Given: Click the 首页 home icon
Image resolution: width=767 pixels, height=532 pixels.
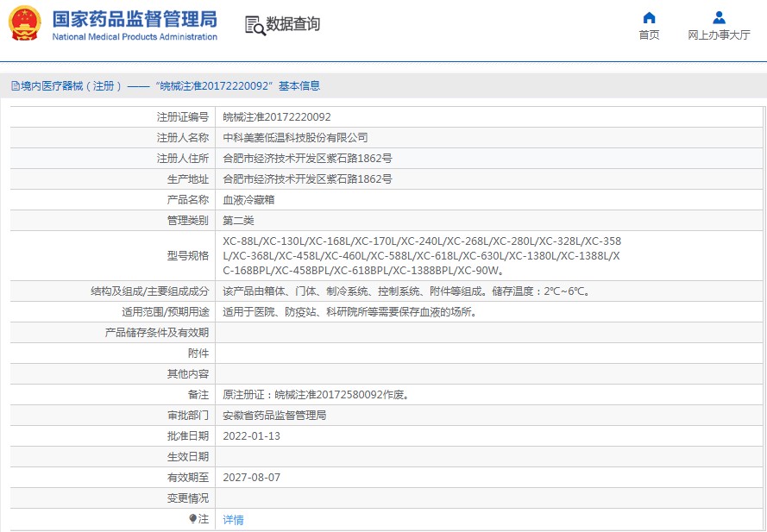Looking at the screenshot, I should [x=649, y=17].
